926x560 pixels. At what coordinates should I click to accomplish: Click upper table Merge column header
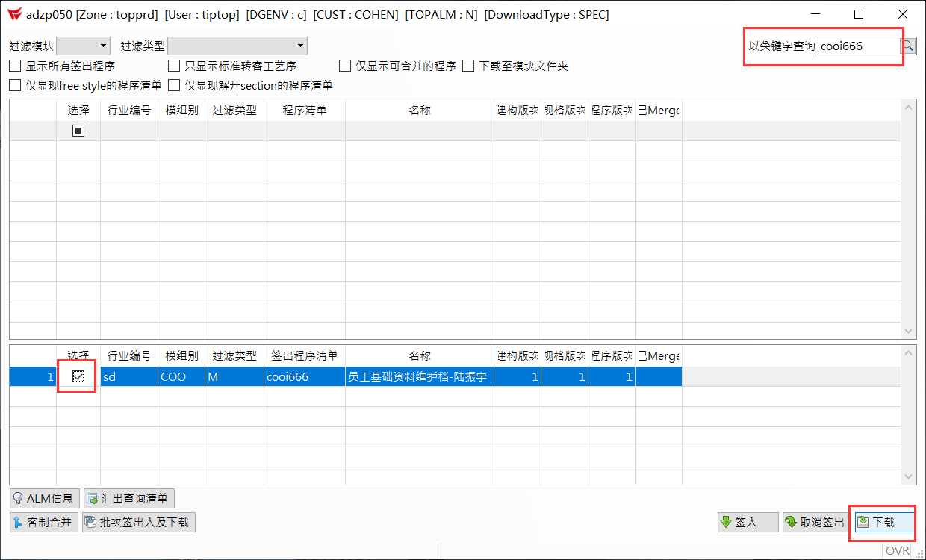point(659,111)
